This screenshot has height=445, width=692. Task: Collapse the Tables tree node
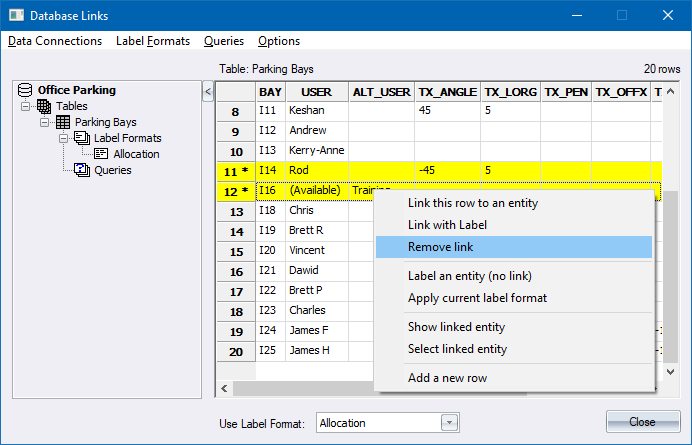point(26,106)
